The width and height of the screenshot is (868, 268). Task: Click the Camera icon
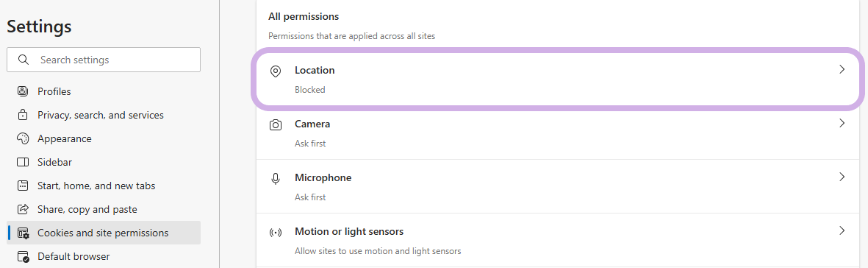pyautogui.click(x=275, y=125)
